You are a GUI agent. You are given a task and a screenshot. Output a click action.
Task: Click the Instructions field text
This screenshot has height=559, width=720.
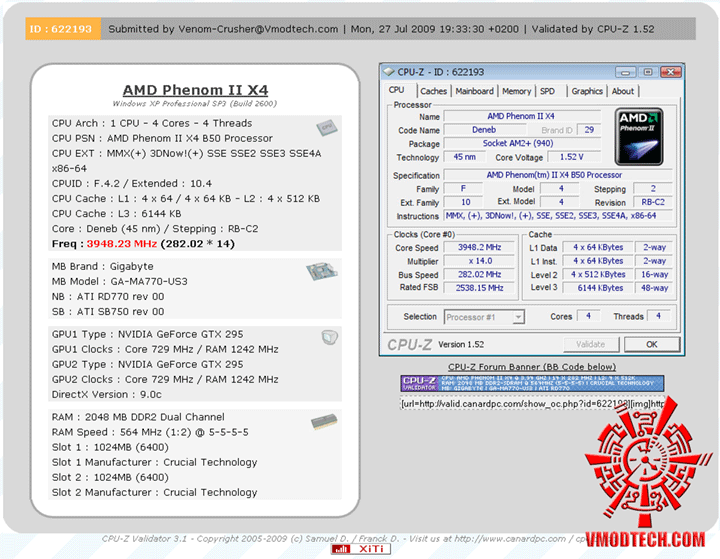[558, 215]
